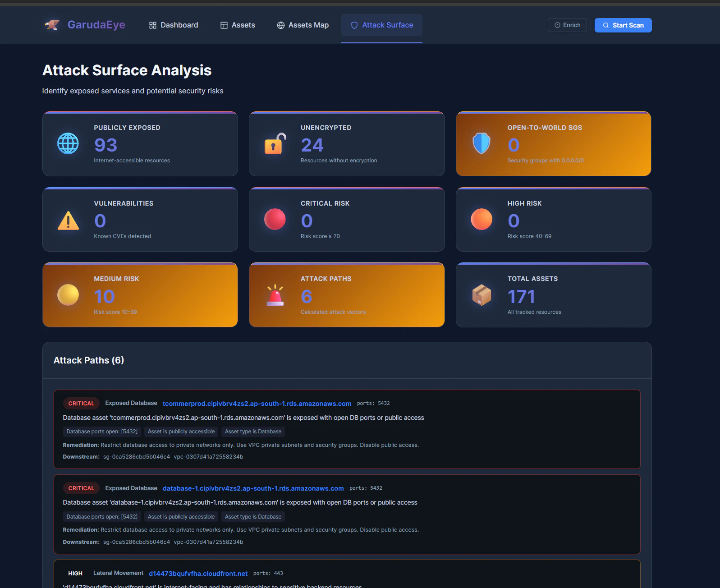Click the Attack Surface shield icon

pyautogui.click(x=354, y=25)
